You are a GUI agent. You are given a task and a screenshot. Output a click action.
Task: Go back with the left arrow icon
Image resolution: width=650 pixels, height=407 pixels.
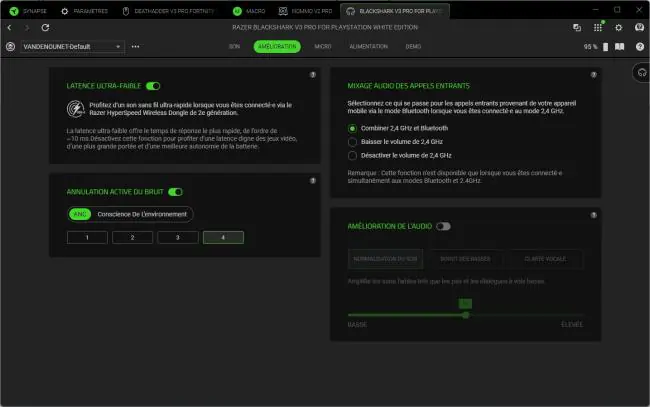tap(9, 27)
